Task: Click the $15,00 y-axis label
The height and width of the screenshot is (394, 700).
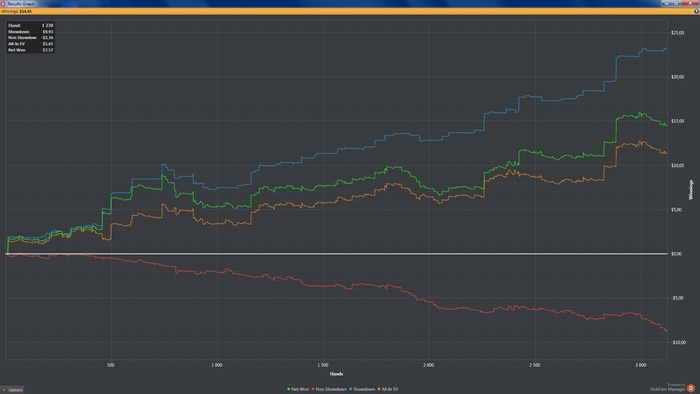Action: tap(677, 121)
